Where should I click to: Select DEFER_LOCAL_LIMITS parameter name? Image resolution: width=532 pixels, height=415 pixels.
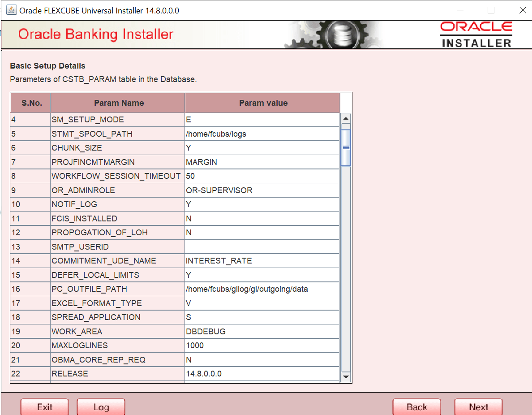(118, 275)
